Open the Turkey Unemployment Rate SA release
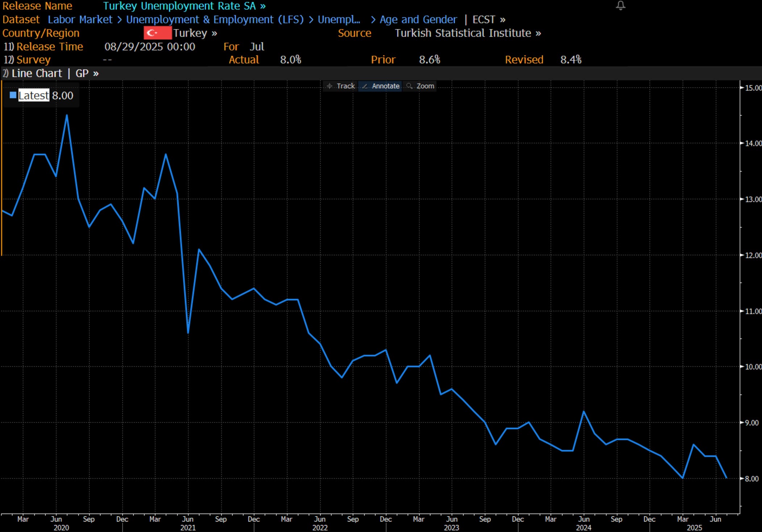This screenshot has width=762, height=532. pyautogui.click(x=184, y=6)
